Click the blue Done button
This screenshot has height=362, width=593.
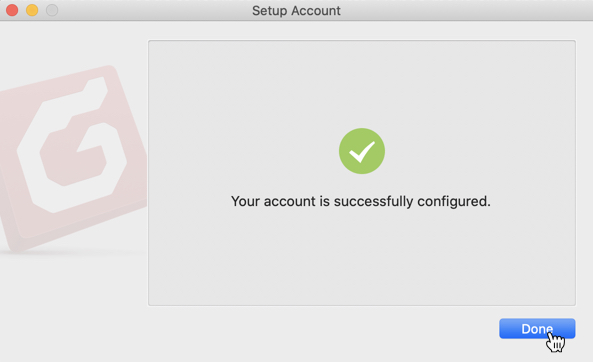pyautogui.click(x=537, y=328)
